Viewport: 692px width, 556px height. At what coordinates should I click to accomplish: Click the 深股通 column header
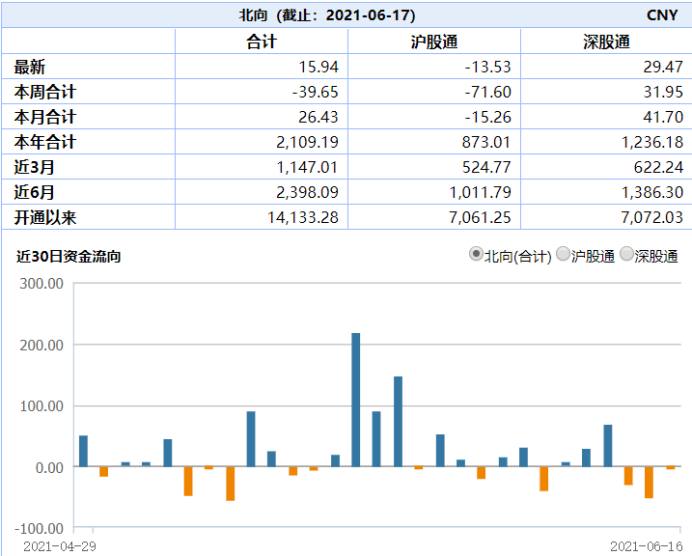click(x=606, y=42)
